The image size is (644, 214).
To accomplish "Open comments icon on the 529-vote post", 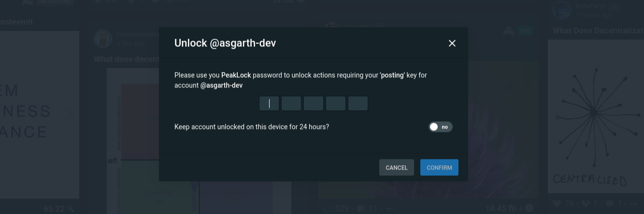I will pos(360,209).
